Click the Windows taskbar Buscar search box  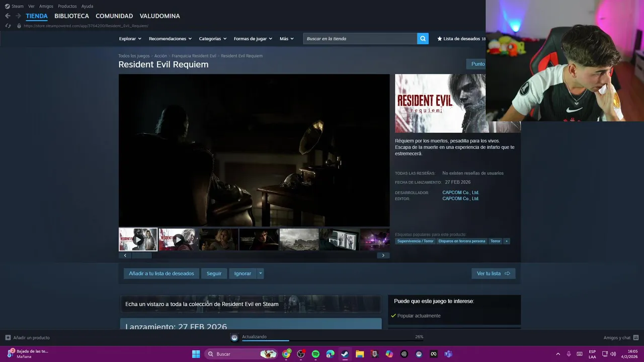point(242,354)
